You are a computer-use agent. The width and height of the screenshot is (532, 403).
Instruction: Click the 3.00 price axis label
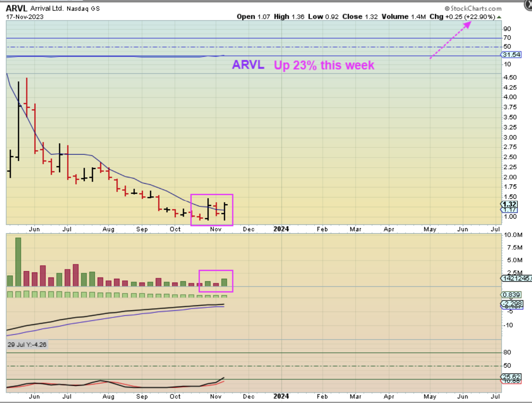click(510, 137)
